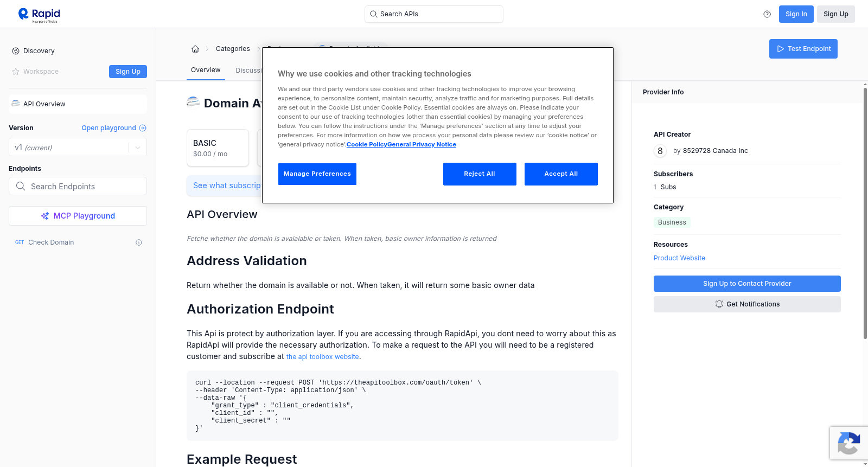868x467 pixels.
Task: Click the Rapid logo
Action: pyautogui.click(x=39, y=15)
